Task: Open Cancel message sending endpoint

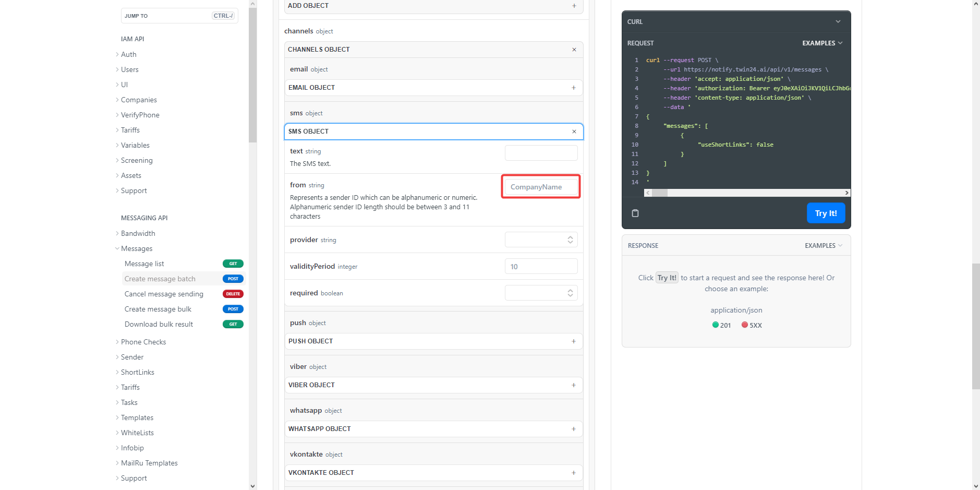Action: coord(164,294)
